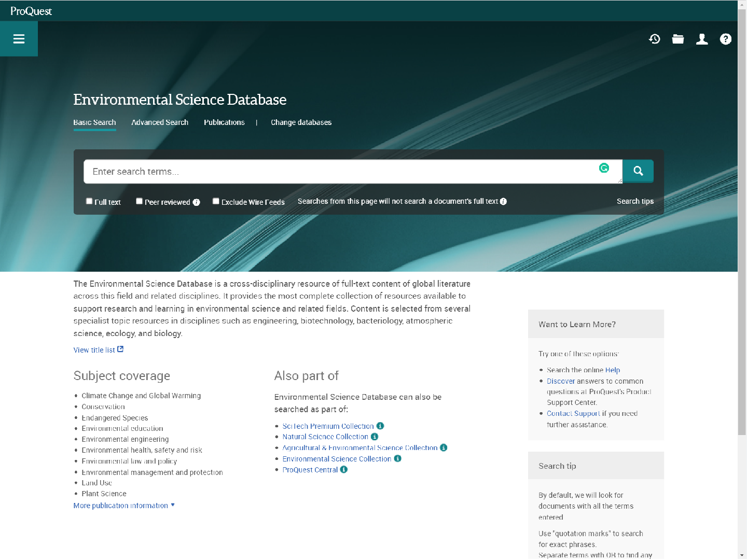Image resolution: width=747 pixels, height=560 pixels.
Task: Click the Grammarly icon in search box
Action: pyautogui.click(x=604, y=168)
